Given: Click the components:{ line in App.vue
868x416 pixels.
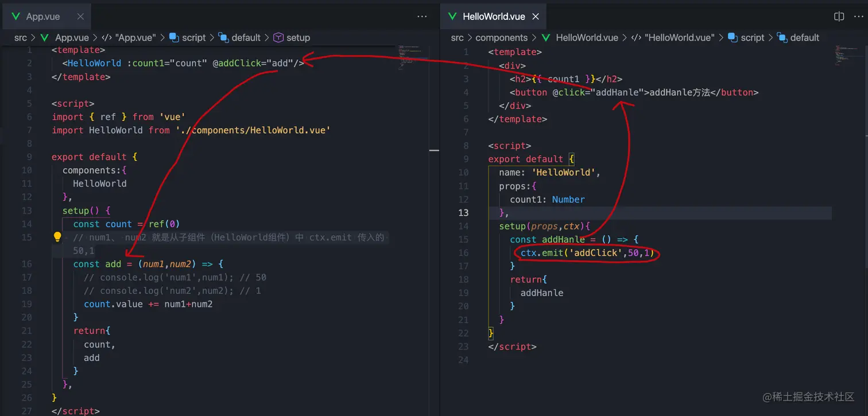Looking at the screenshot, I should point(95,170).
